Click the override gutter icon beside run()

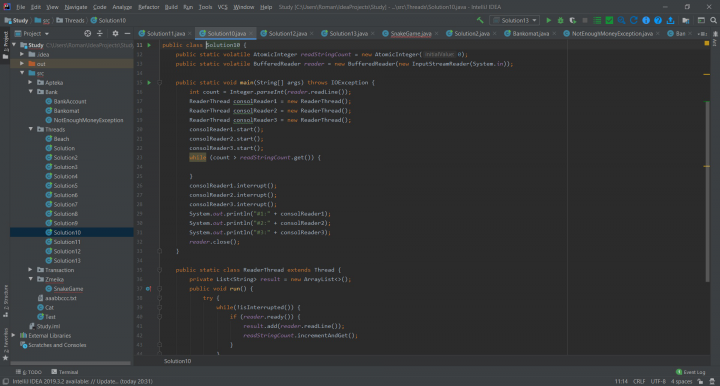coord(148,289)
